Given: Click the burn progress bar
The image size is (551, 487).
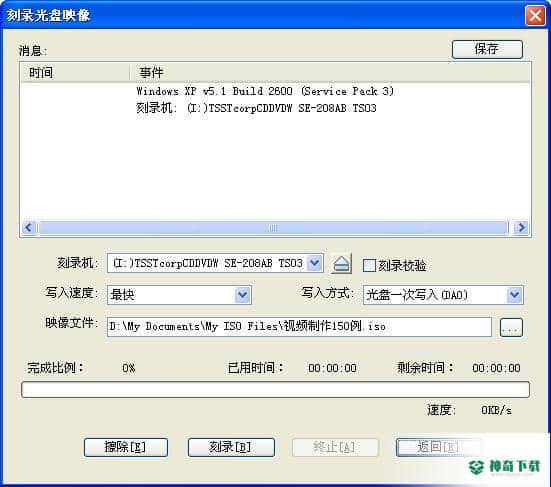Looking at the screenshot, I should 275,390.
